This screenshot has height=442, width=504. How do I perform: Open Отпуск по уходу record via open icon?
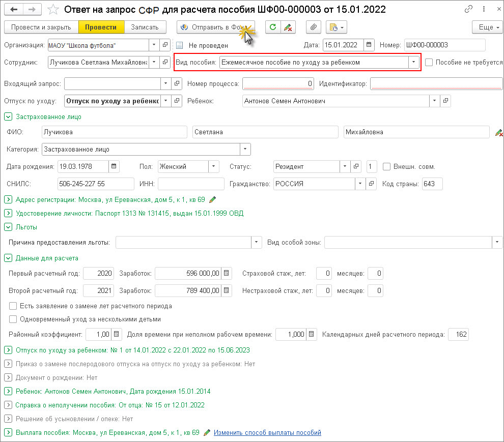(x=177, y=101)
